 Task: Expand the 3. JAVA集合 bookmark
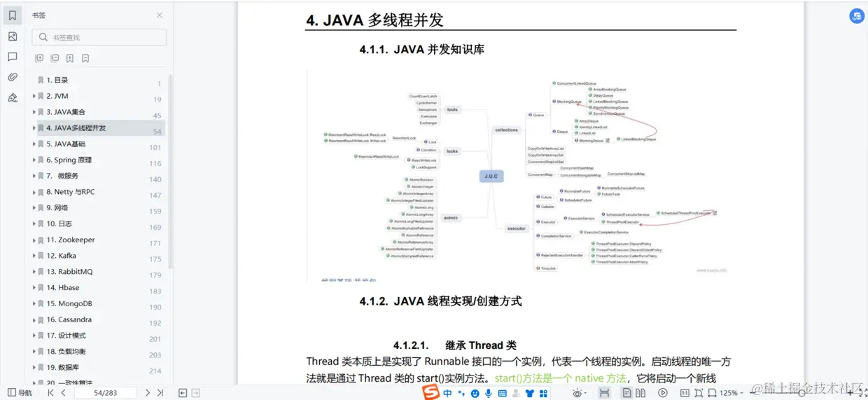click(x=34, y=112)
